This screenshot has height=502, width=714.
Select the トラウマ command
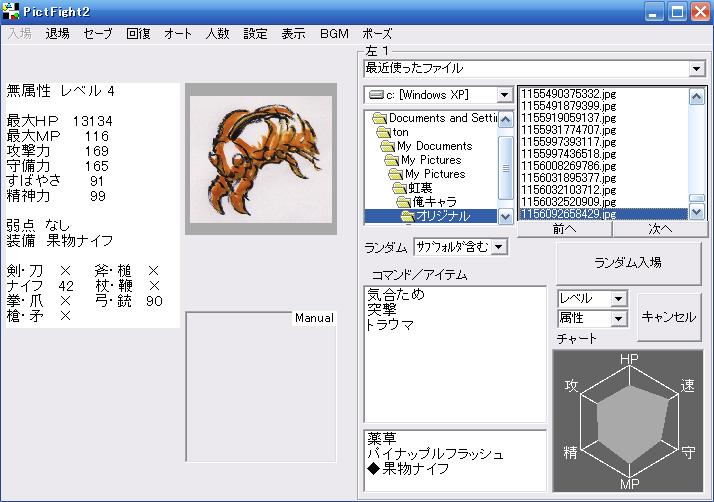(x=390, y=325)
